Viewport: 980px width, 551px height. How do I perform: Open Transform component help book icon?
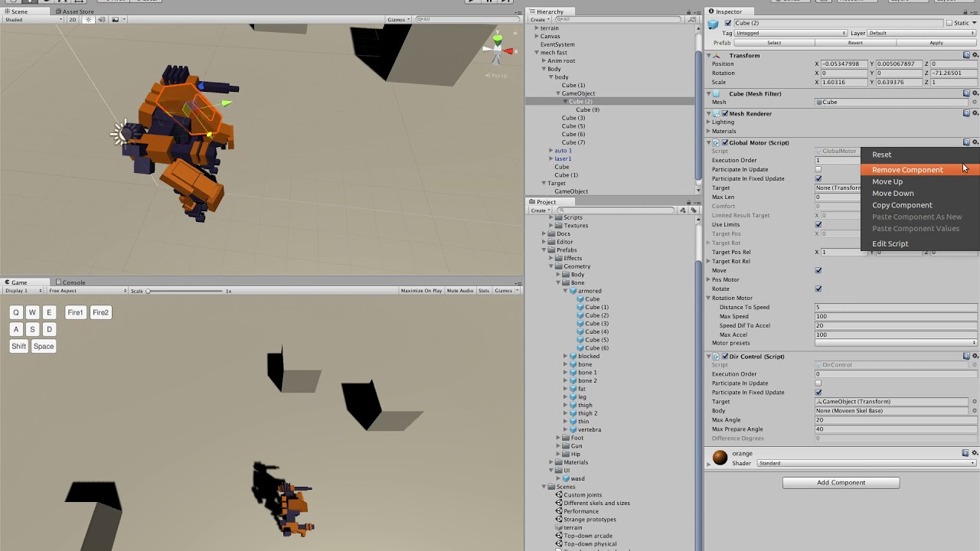966,55
